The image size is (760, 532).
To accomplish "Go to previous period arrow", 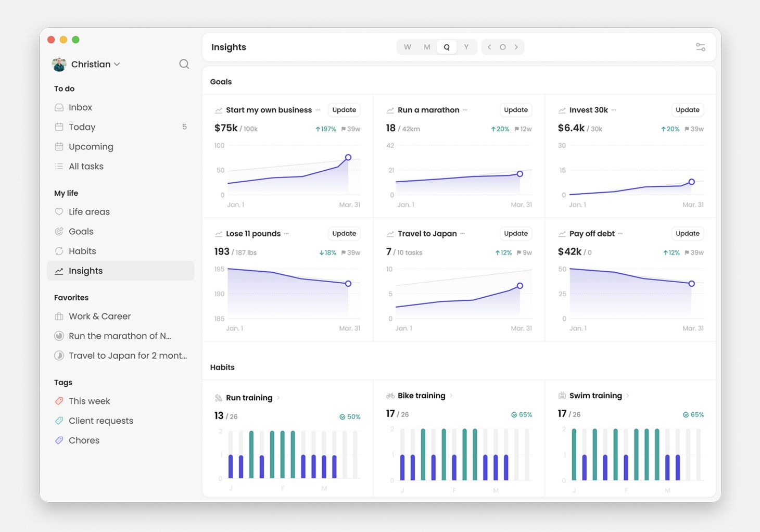I will pyautogui.click(x=489, y=47).
